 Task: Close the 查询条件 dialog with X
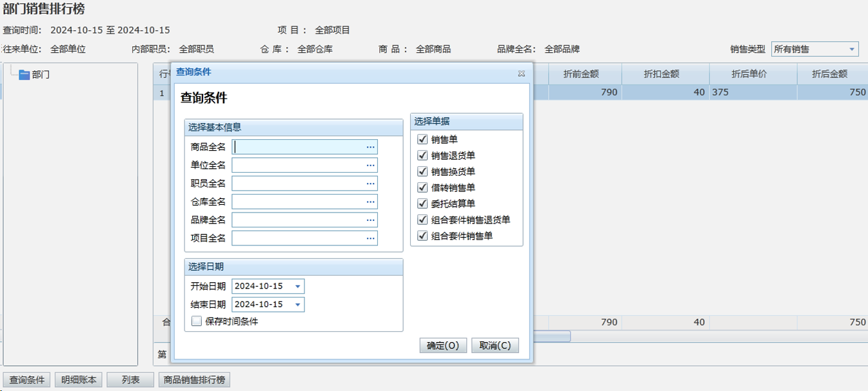(521, 73)
